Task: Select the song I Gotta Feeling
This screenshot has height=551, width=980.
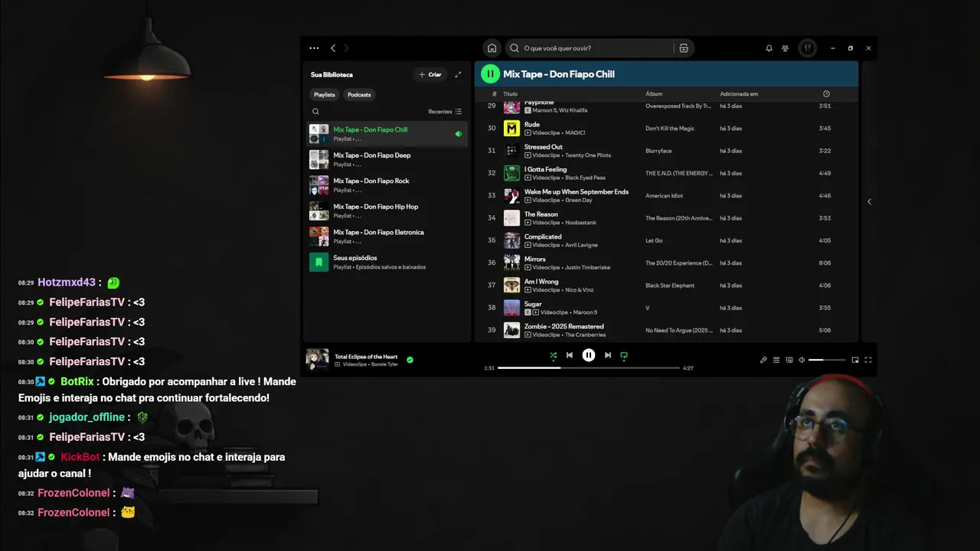Action: point(666,173)
